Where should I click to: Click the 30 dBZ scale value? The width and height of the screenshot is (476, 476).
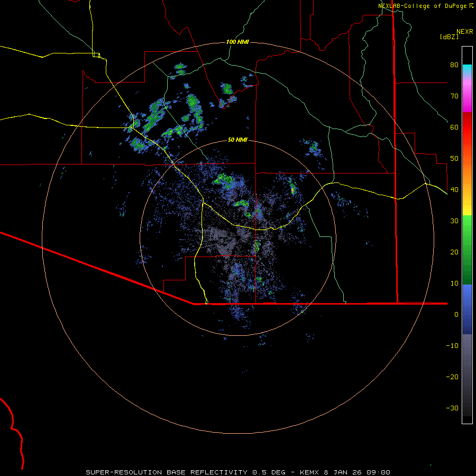pyautogui.click(x=454, y=221)
